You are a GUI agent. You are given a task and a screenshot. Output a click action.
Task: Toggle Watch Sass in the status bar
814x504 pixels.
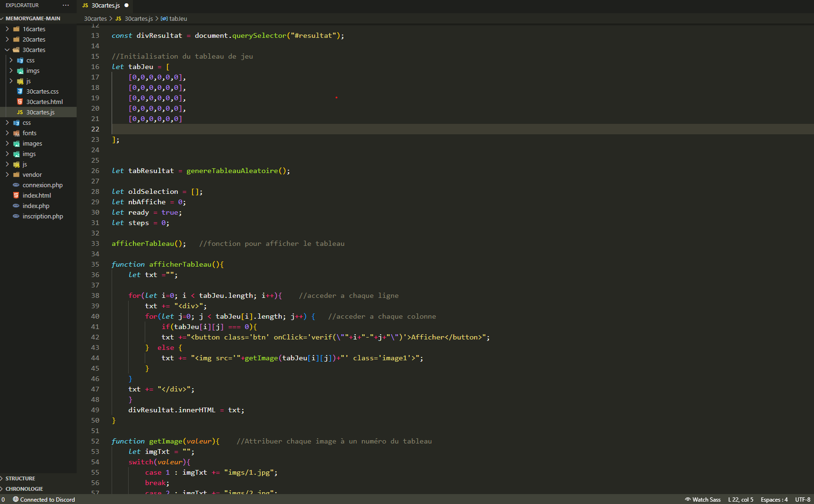tap(702, 499)
